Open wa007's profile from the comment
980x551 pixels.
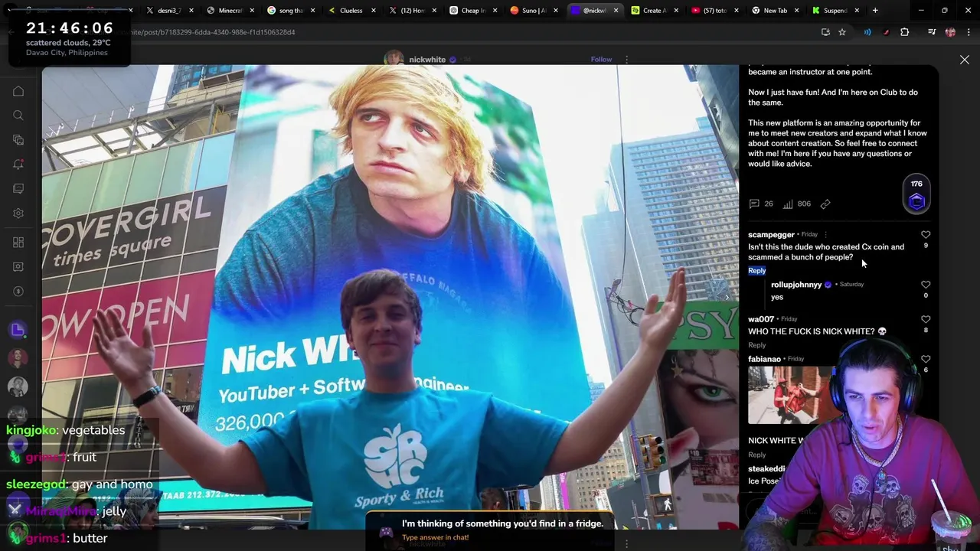[x=761, y=319]
